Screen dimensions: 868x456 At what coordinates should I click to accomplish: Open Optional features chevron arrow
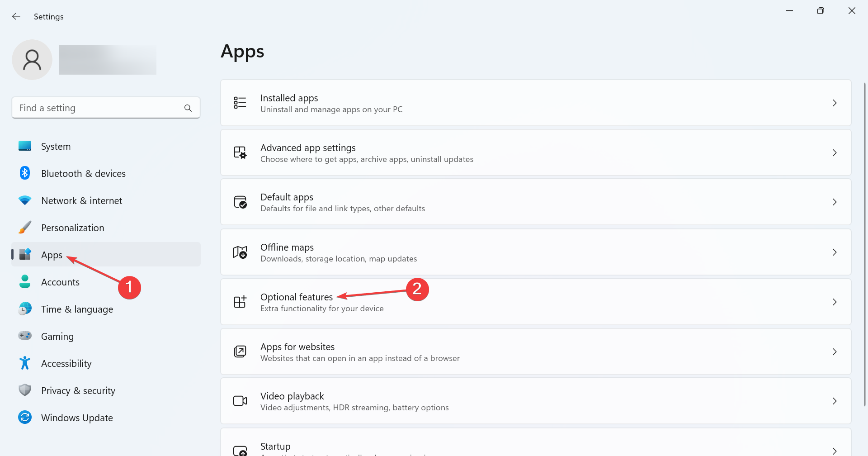point(835,302)
